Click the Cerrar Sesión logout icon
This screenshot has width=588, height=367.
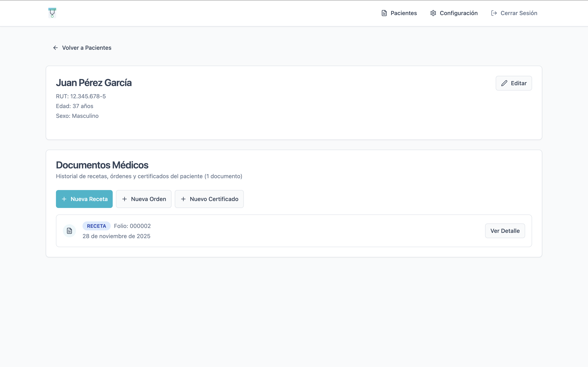[494, 13]
